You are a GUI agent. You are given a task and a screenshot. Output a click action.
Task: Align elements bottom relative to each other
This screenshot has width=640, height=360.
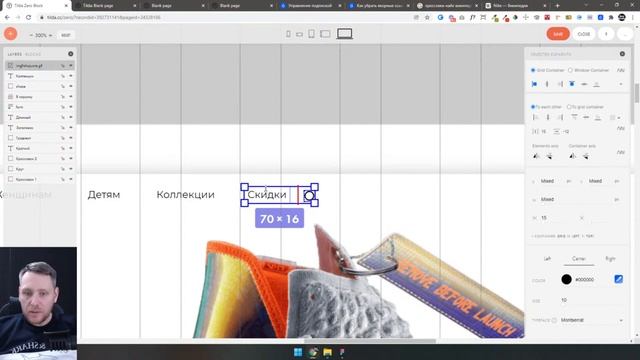[x=598, y=118]
